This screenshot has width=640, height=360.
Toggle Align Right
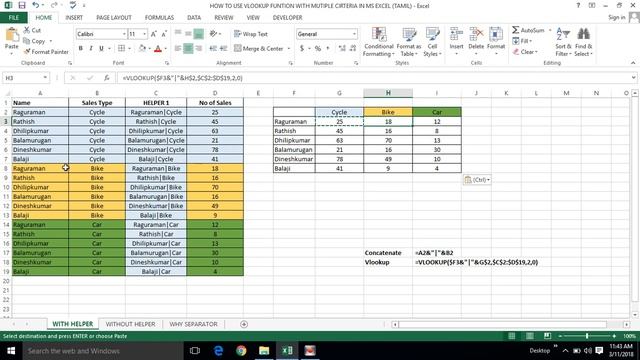pyautogui.click(x=199, y=48)
